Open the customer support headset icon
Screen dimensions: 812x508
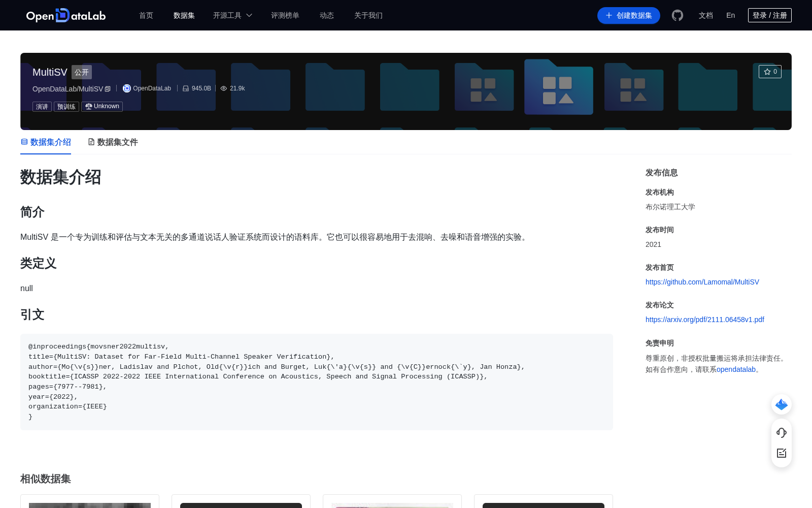click(782, 432)
